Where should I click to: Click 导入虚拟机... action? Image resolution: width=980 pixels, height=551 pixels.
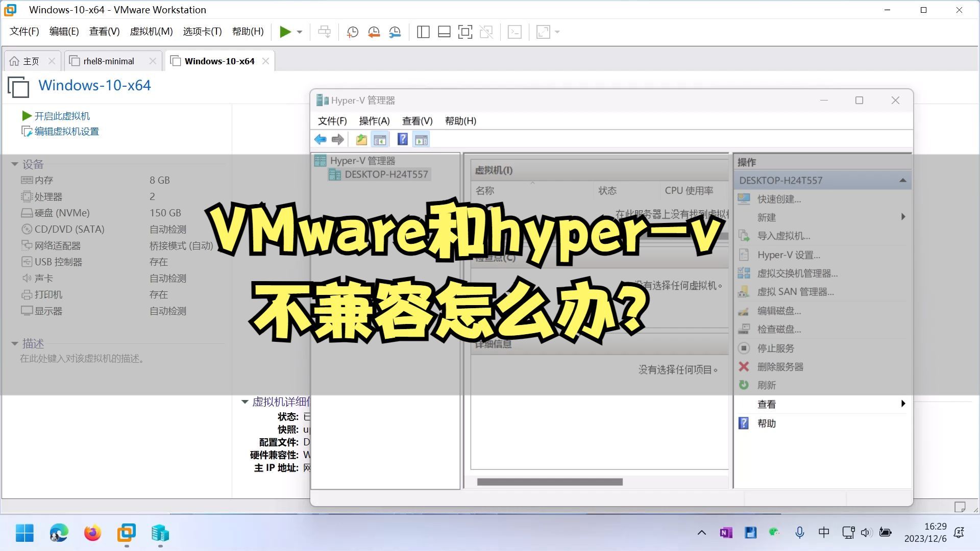tap(783, 236)
